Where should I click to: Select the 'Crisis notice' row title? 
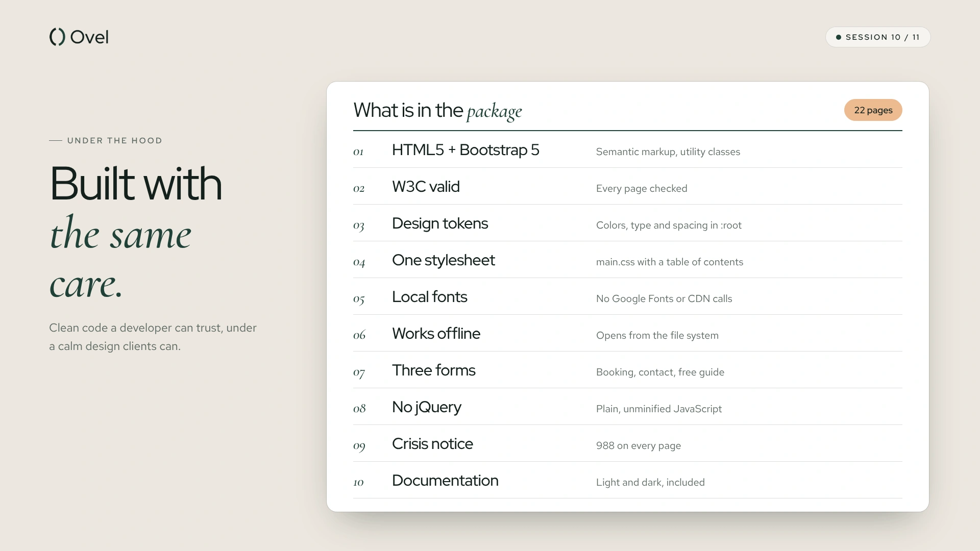tap(432, 444)
